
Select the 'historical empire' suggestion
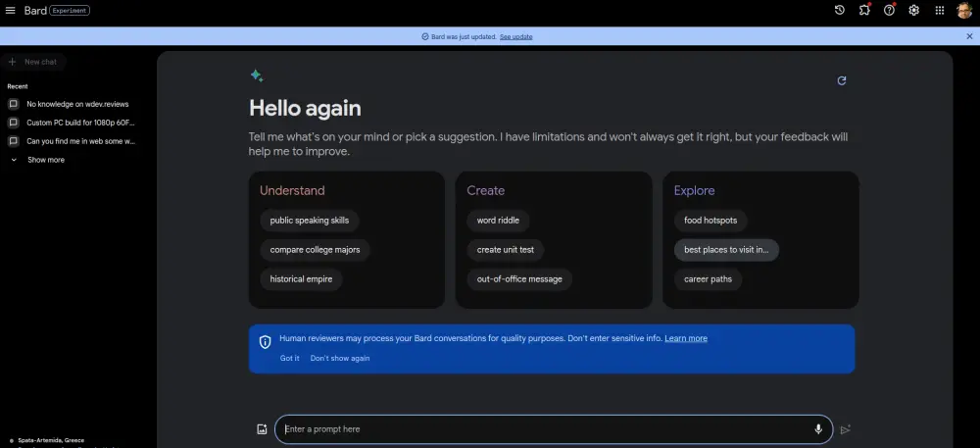(301, 279)
